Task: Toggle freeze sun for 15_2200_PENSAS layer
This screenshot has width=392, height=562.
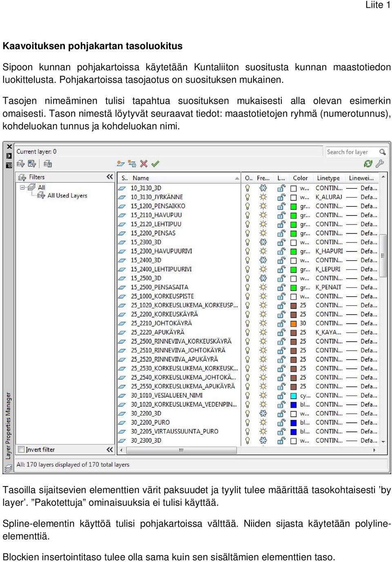Action: 263,233
